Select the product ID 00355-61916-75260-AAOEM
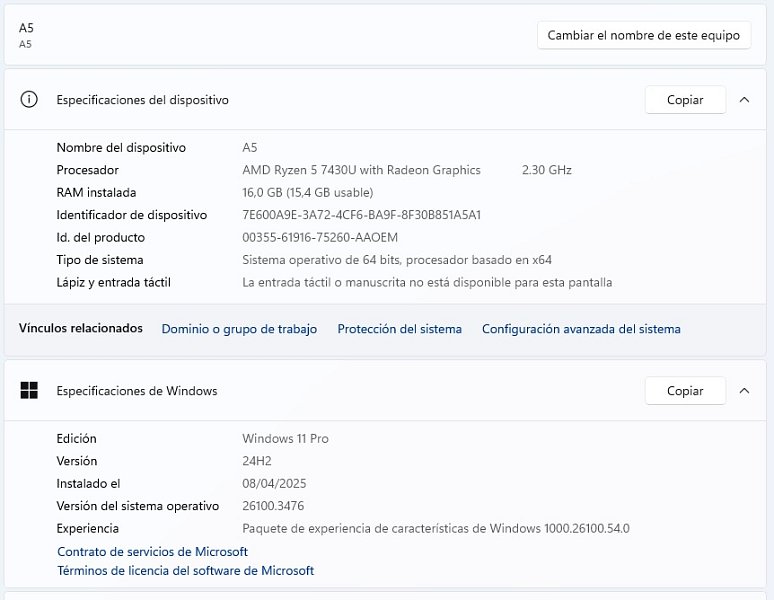Image resolution: width=774 pixels, height=600 pixels. click(x=320, y=238)
